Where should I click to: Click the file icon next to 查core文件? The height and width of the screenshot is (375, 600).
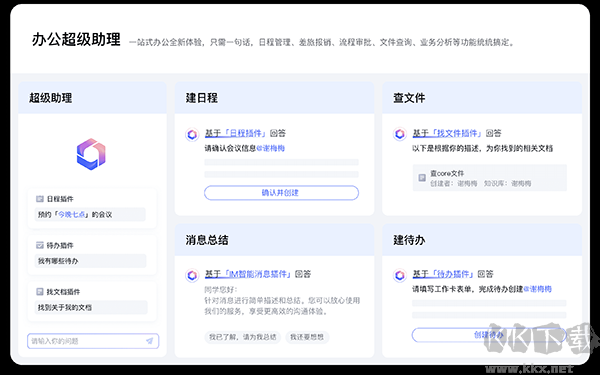[x=422, y=178]
